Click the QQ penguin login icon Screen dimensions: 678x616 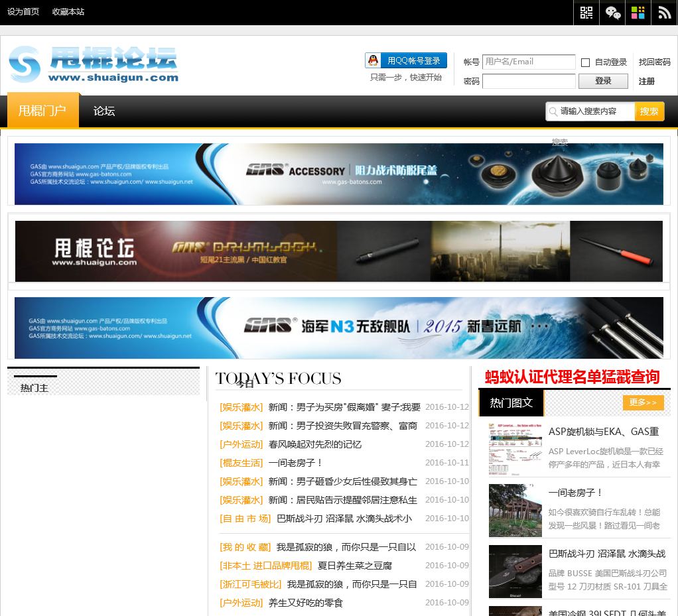[373, 60]
